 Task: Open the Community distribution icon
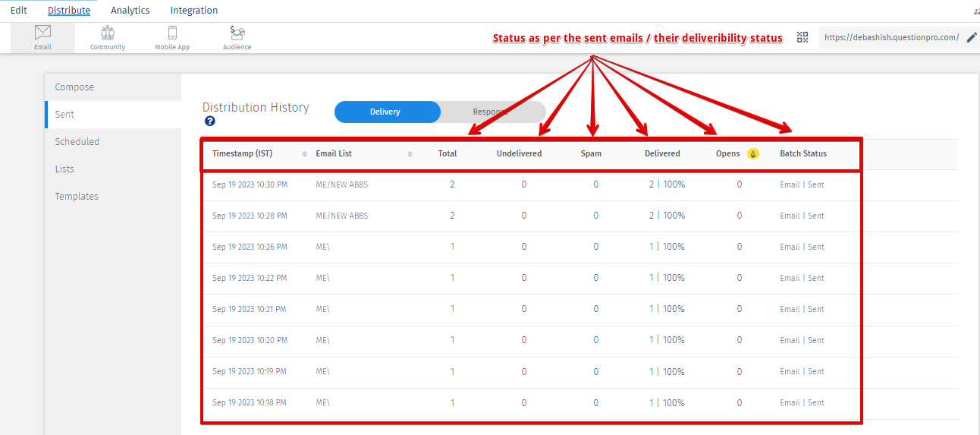tap(108, 37)
